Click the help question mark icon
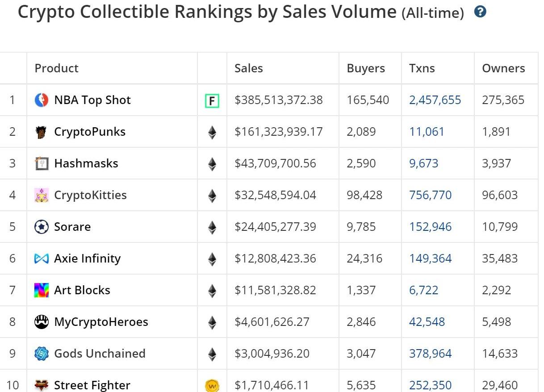 [x=480, y=12]
